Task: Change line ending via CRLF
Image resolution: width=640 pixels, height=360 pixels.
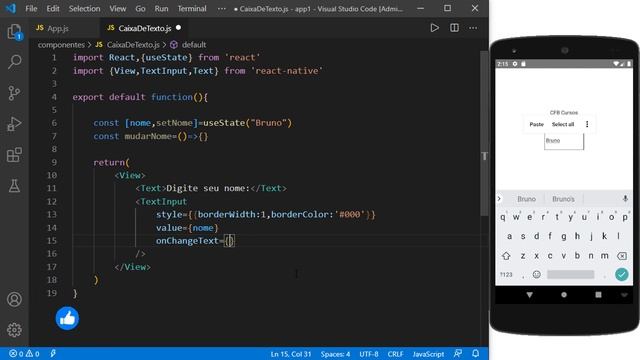Action: 395,354
